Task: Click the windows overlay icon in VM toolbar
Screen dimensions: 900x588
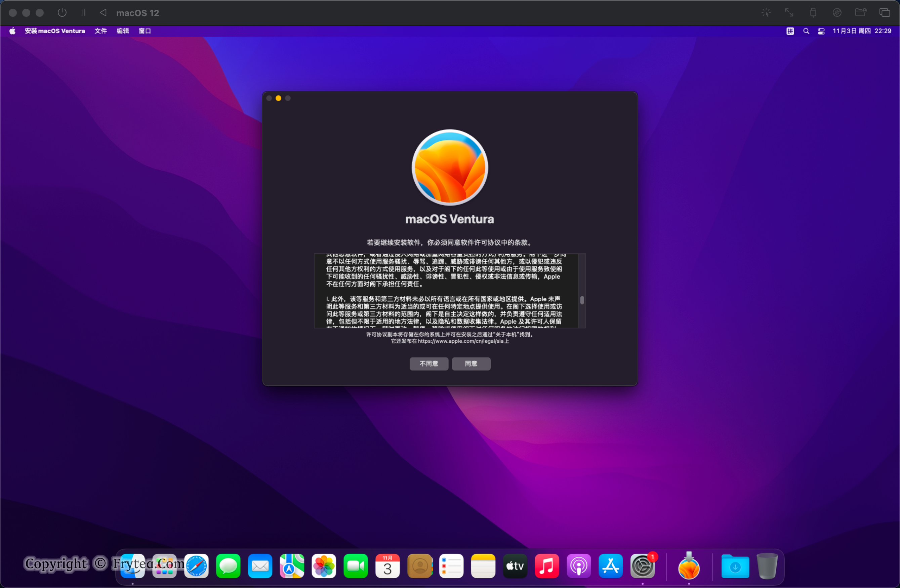Action: pyautogui.click(x=885, y=12)
